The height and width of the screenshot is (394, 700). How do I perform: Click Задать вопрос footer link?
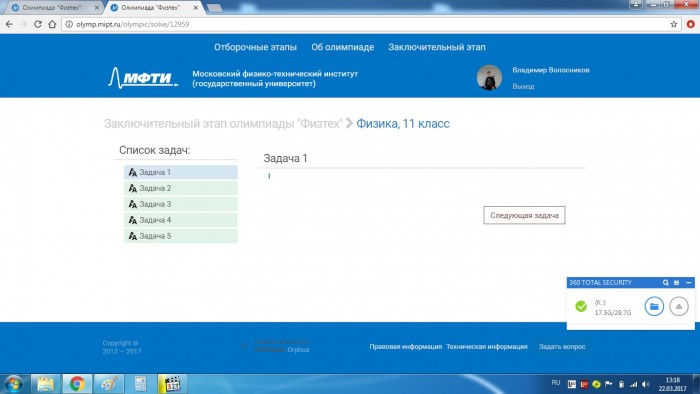(562, 346)
